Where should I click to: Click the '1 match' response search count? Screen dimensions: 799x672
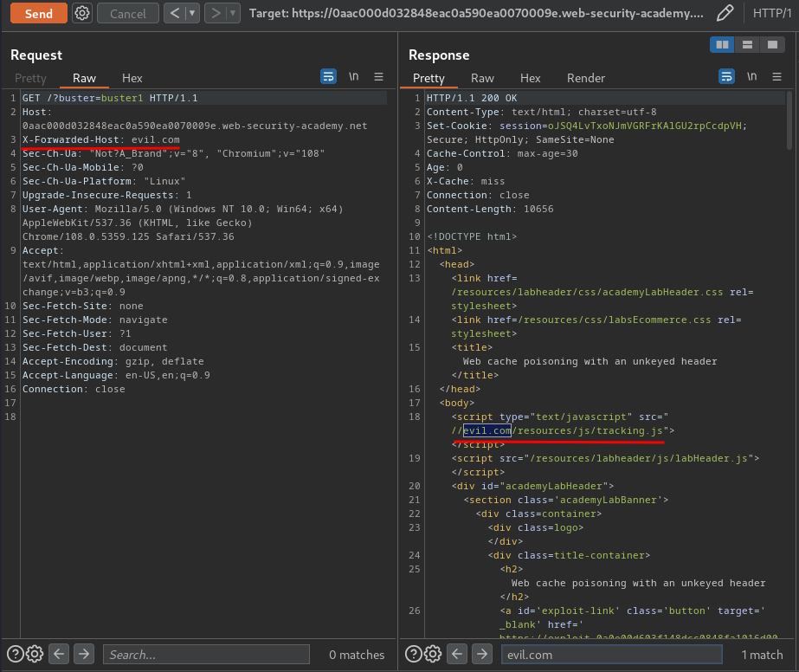[762, 655]
